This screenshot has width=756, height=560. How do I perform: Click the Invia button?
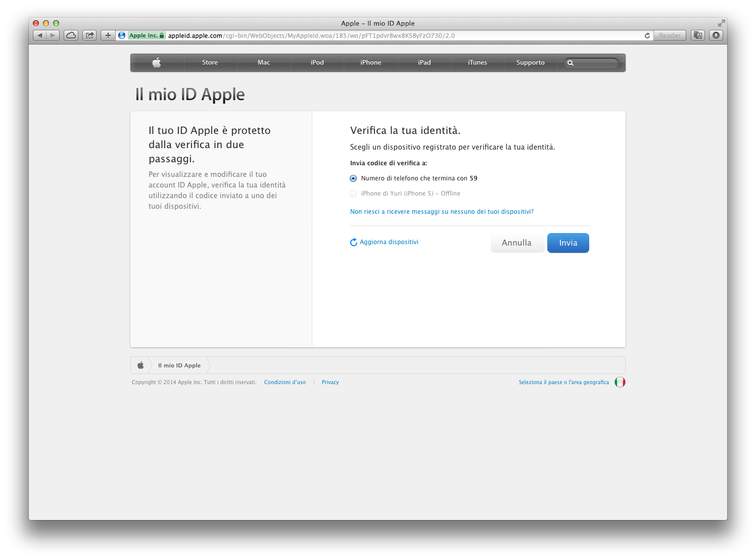pos(568,243)
